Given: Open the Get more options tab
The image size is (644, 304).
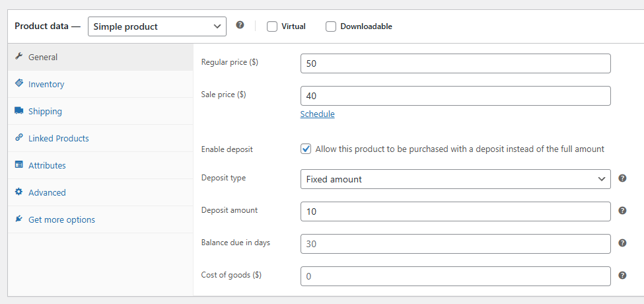Looking at the screenshot, I should pos(100,220).
